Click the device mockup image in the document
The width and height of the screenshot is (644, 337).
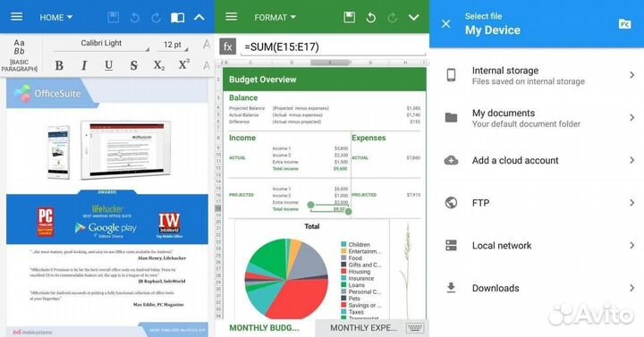coord(109,150)
